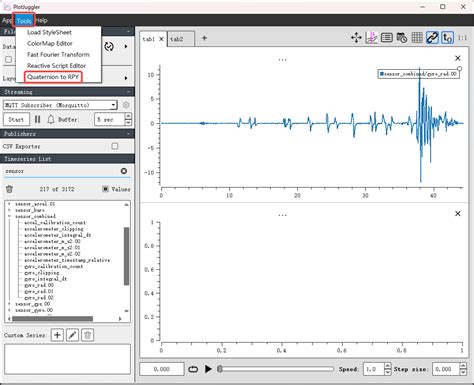
Task: Pause the streaming
Action: (x=38, y=119)
